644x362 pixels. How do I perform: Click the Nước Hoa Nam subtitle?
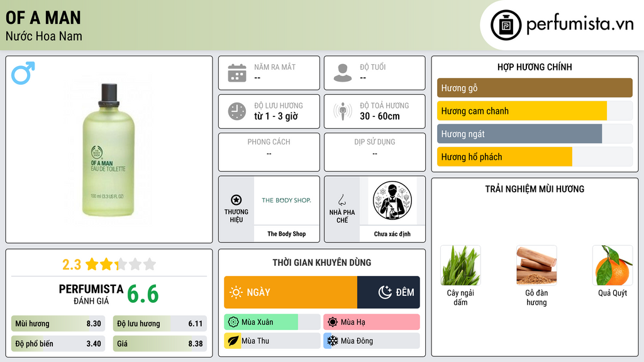pos(44,36)
